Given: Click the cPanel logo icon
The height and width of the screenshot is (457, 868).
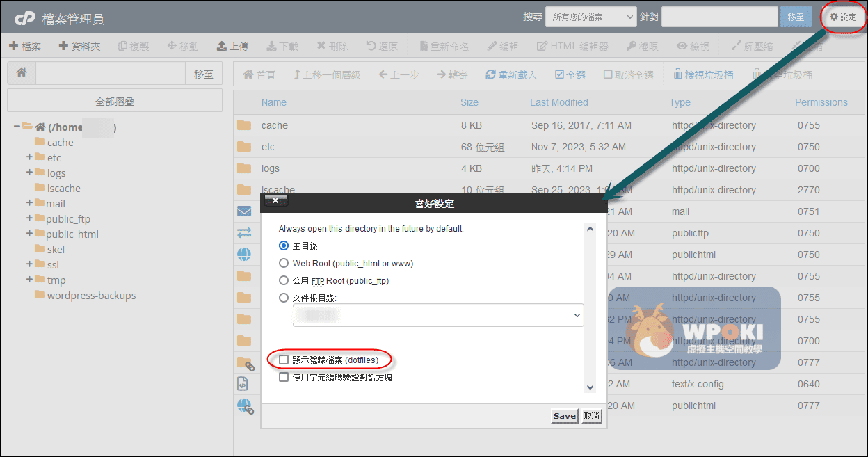Looking at the screenshot, I should click(x=25, y=18).
